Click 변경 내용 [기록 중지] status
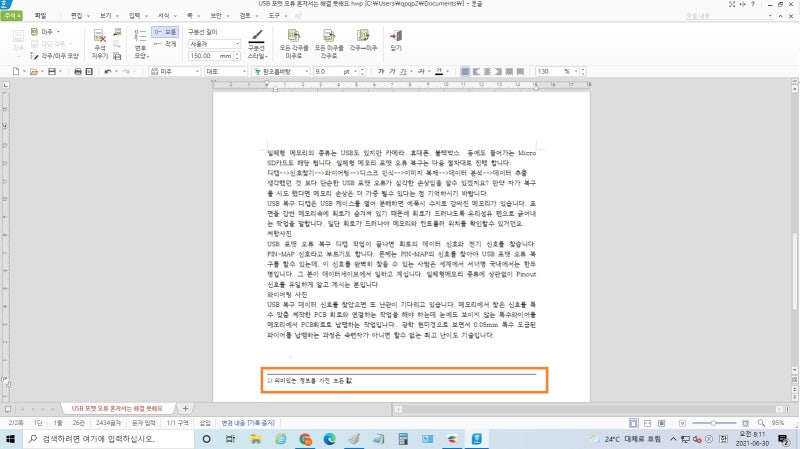800x449 pixels. pos(248,423)
